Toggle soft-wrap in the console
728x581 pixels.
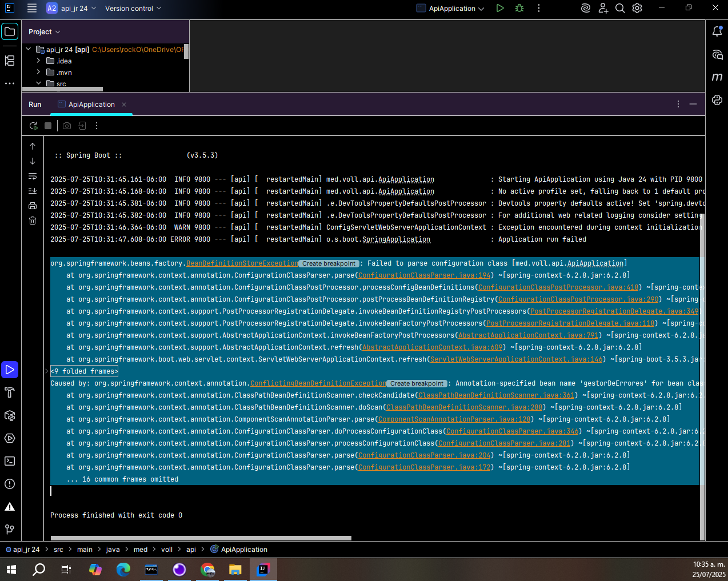pos(33,176)
